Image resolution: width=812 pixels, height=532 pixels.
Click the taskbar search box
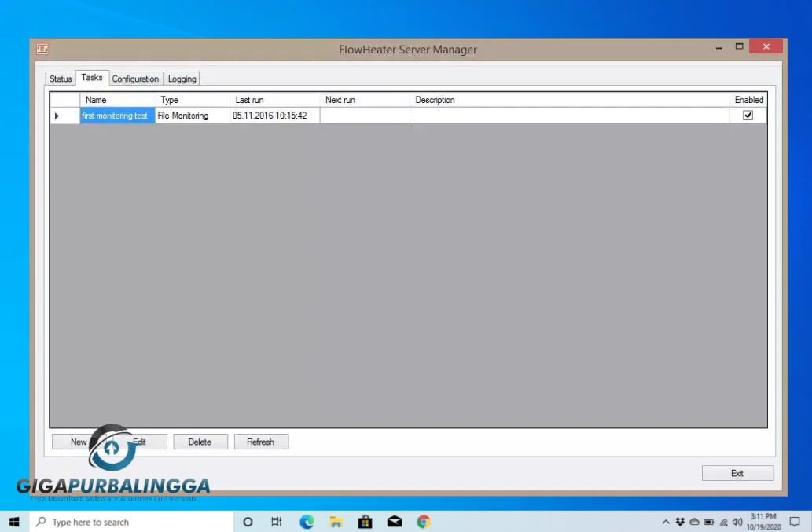131,522
